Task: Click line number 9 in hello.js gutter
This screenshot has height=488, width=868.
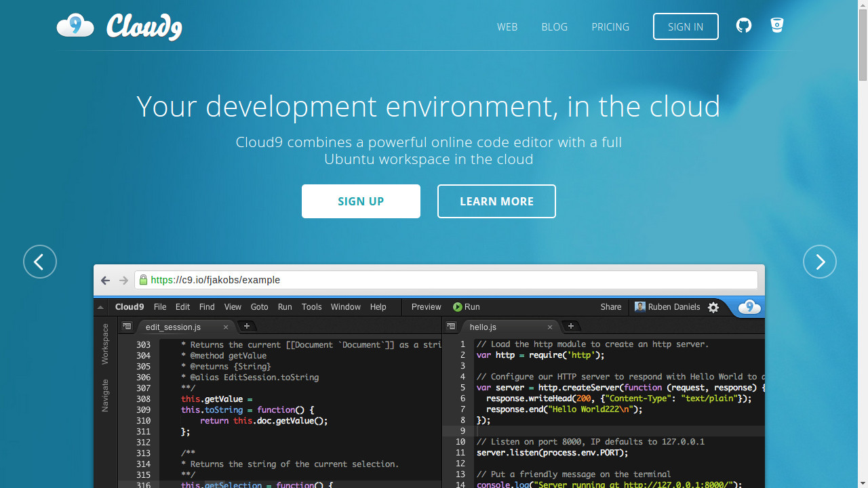Action: 462,431
